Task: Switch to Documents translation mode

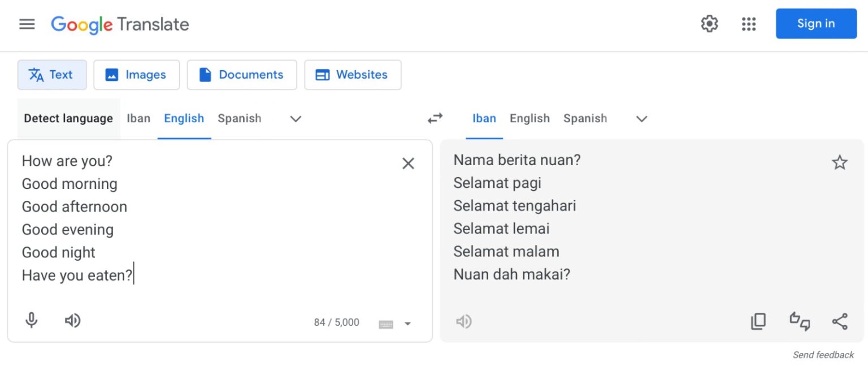Action: (x=242, y=75)
